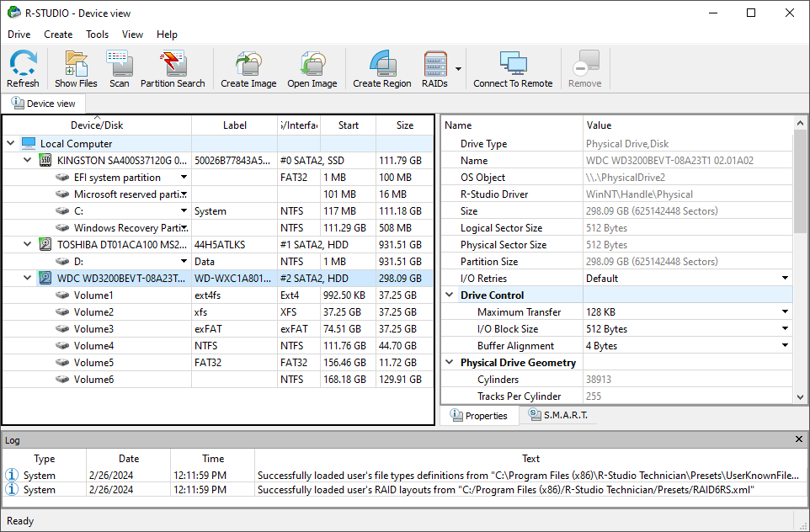Open the I/O Block Size dropdown
Image resolution: width=810 pixels, height=532 pixels.
pyautogui.click(x=786, y=328)
